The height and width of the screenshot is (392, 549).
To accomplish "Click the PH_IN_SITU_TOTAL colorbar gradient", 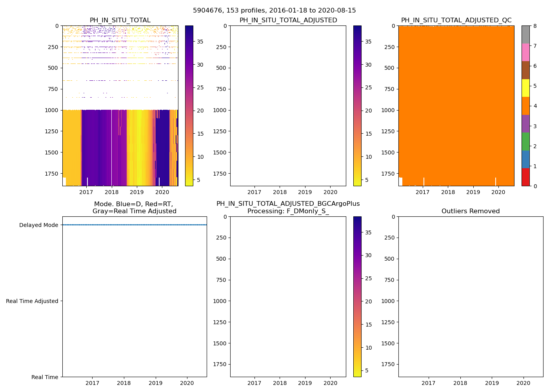I will tap(189, 106).
